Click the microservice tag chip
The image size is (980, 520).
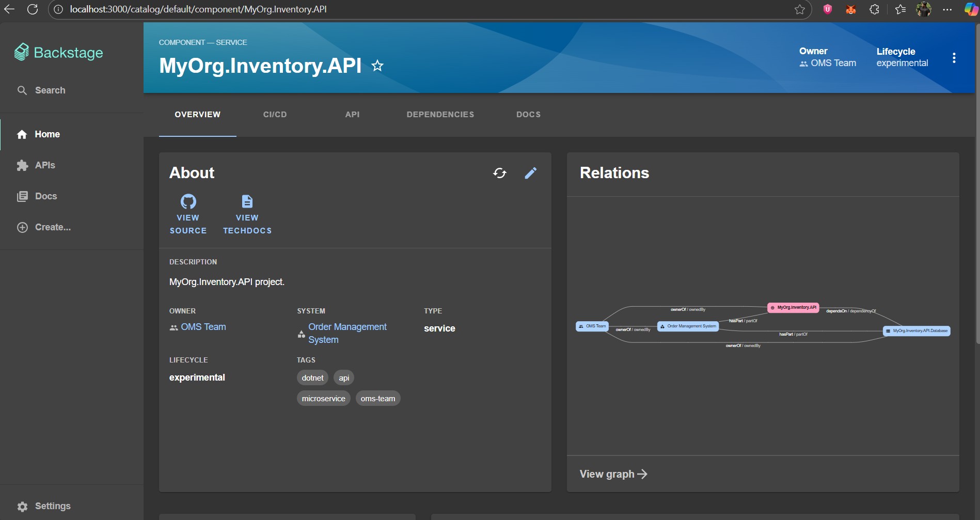(x=323, y=399)
